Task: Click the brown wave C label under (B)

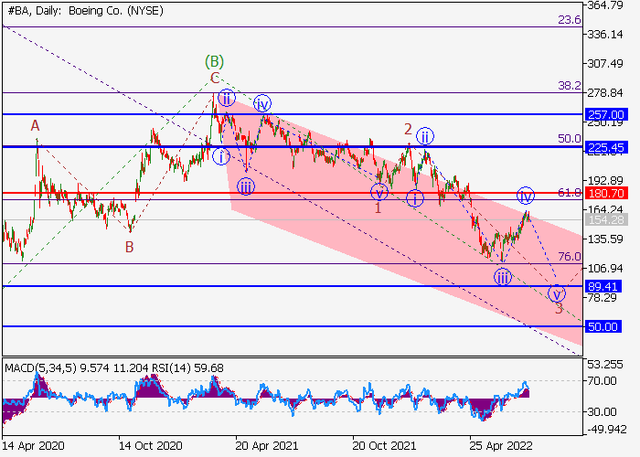Action: click(x=215, y=78)
